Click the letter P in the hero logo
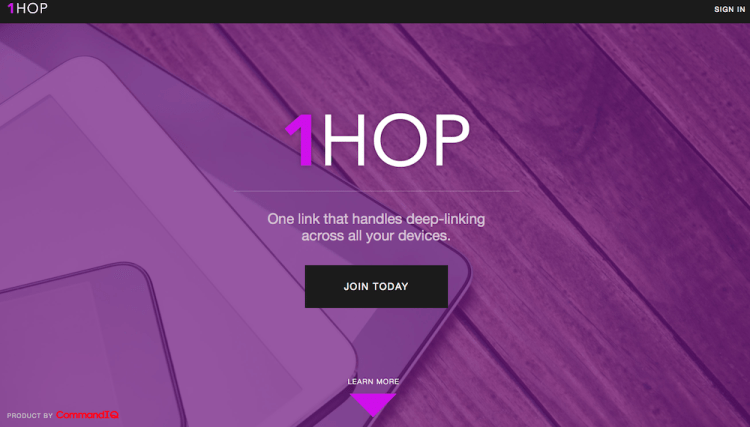 [446, 141]
